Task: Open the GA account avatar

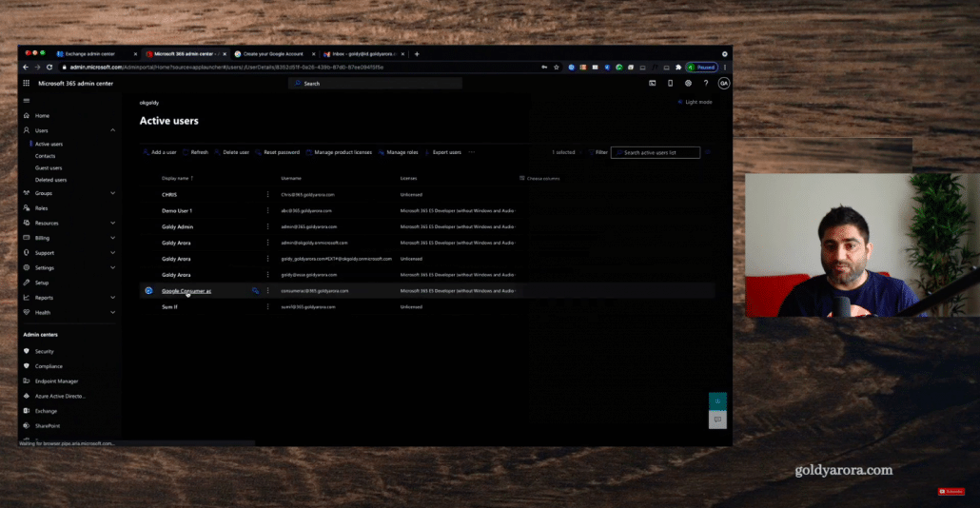Action: click(x=724, y=83)
